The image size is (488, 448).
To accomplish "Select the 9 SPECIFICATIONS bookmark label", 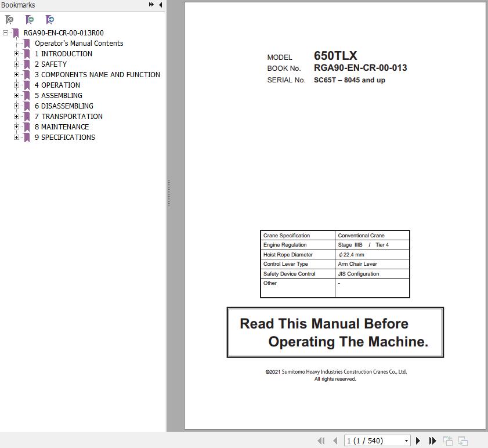I will pyautogui.click(x=65, y=138).
